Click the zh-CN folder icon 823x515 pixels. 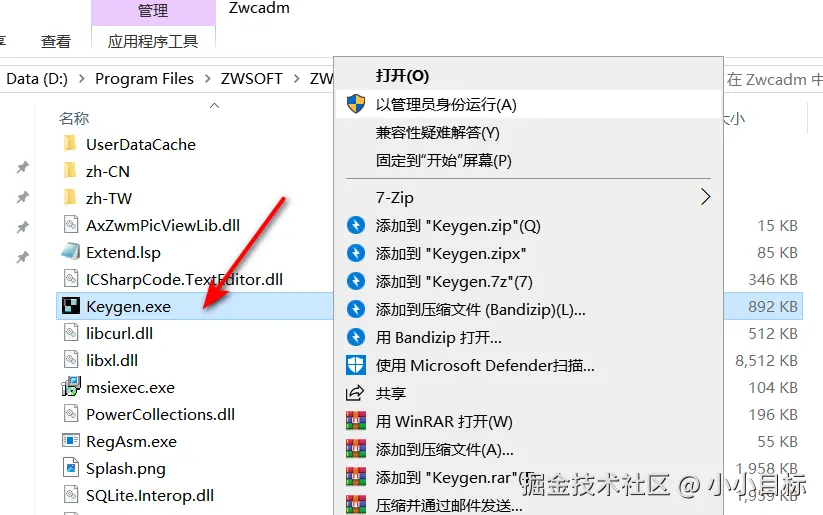pos(69,171)
